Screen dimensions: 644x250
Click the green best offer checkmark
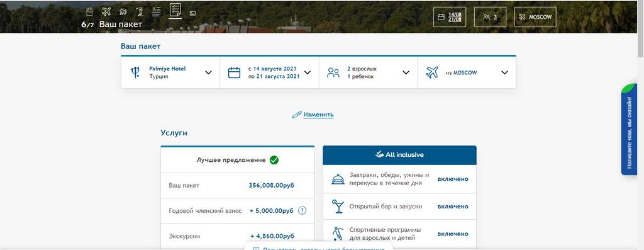(274, 160)
